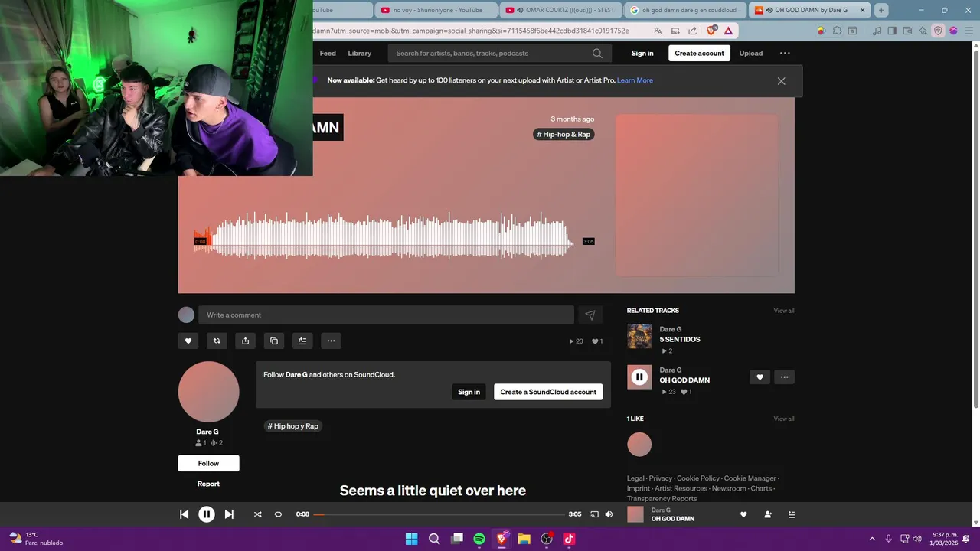Go to the Feed tab
Viewport: 980px width, 551px height.
[x=328, y=53]
